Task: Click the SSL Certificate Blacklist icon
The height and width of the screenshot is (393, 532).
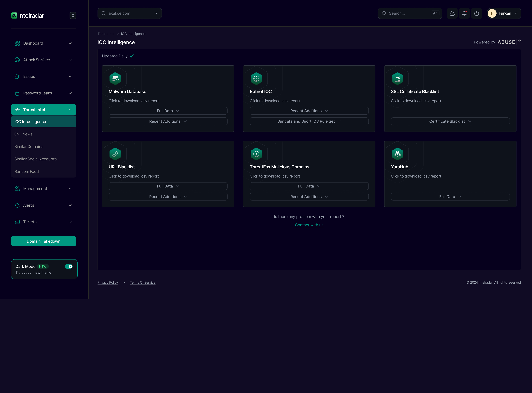Action: pos(397,79)
